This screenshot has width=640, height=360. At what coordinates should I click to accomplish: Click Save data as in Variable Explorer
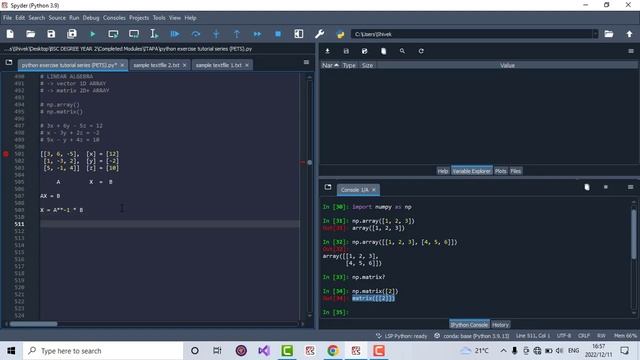pyautogui.click(x=364, y=51)
